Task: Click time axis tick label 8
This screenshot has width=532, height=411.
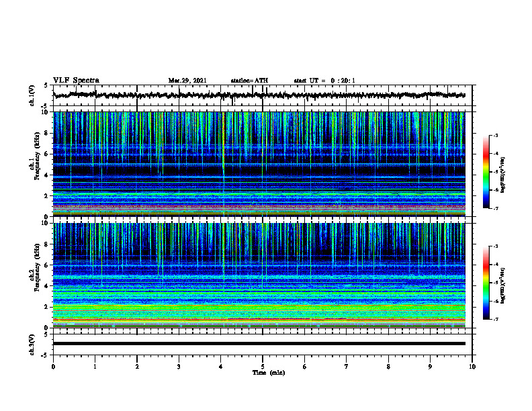Action: (388, 367)
